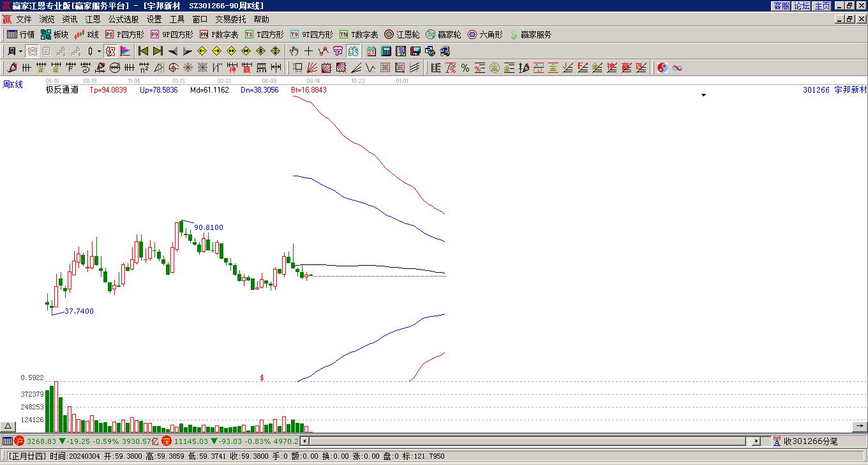
Task: Select the 赢 drawing tool icon
Action: tap(247, 68)
